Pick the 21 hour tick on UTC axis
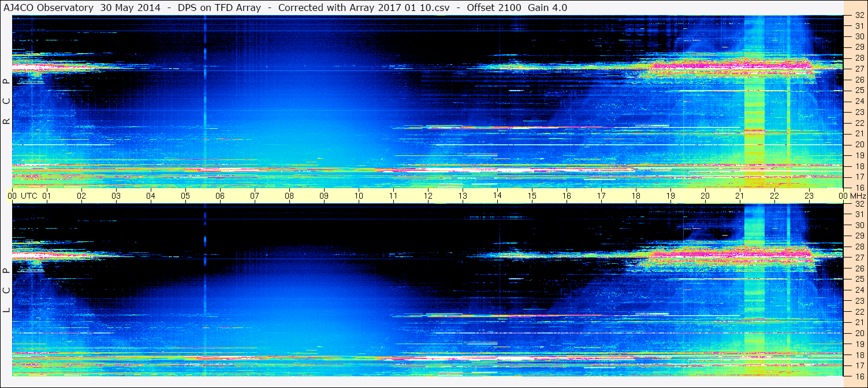 pos(739,196)
